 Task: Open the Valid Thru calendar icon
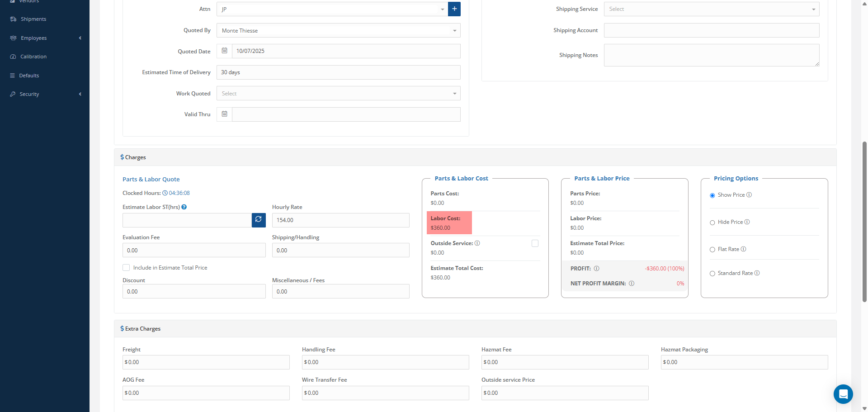(x=224, y=114)
